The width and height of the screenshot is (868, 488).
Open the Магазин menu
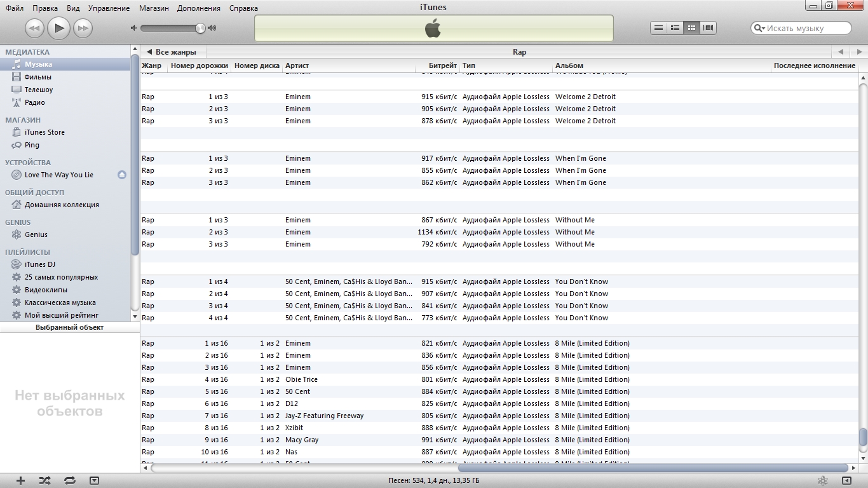[153, 8]
